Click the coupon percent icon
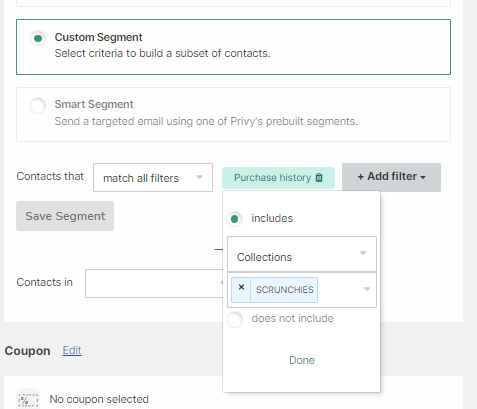The height and width of the screenshot is (409, 477). click(x=28, y=399)
